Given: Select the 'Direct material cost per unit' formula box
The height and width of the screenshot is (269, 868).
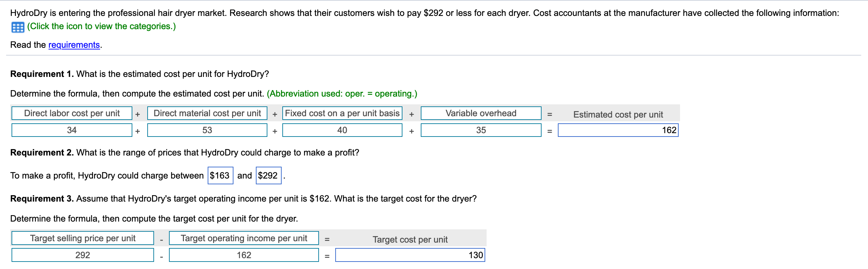Looking at the screenshot, I should [x=207, y=113].
